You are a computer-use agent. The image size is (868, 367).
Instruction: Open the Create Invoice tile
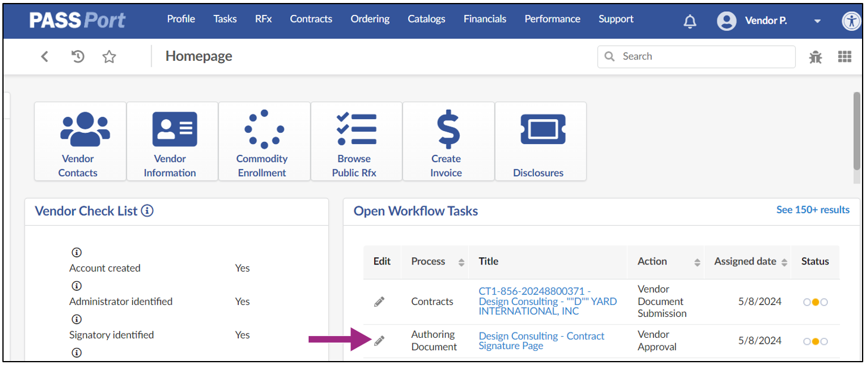click(x=447, y=141)
